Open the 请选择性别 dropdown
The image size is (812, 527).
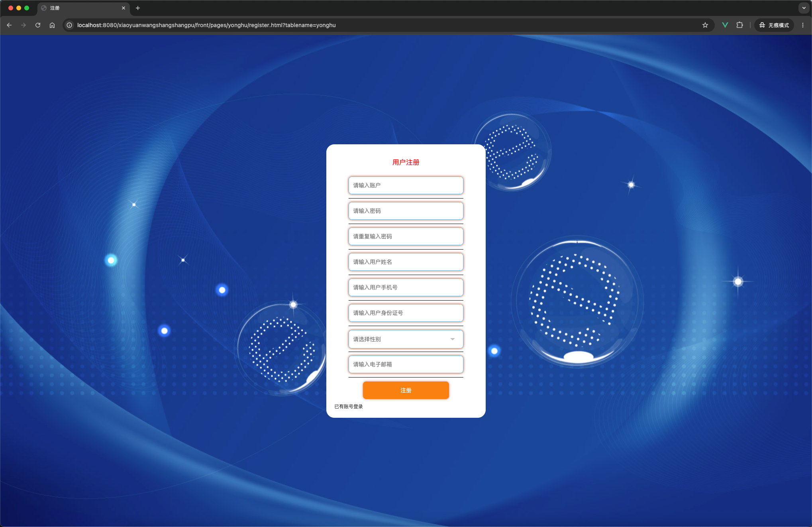406,339
